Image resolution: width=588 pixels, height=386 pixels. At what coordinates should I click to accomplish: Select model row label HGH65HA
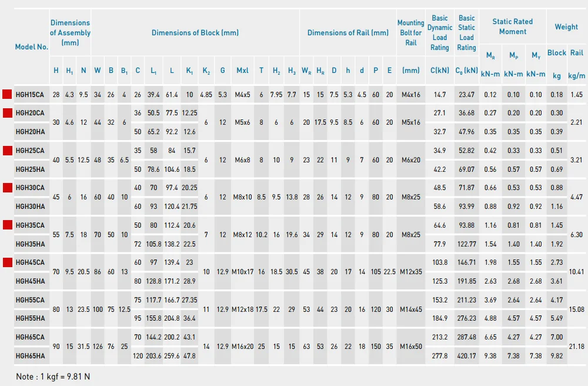[31, 355]
